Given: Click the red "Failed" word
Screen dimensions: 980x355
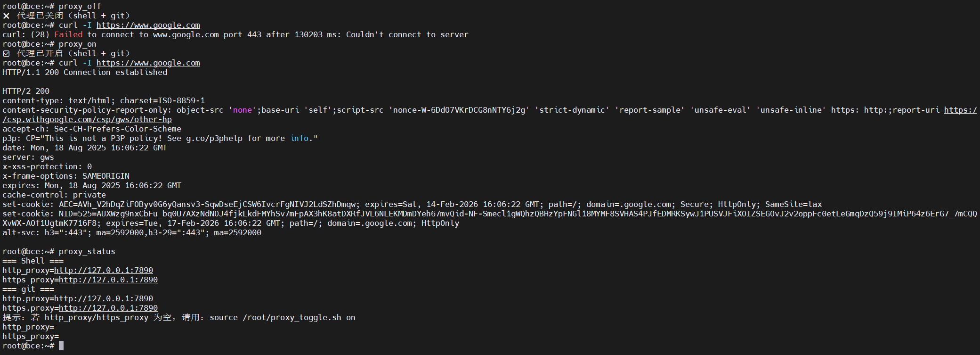Looking at the screenshot, I should (68, 35).
